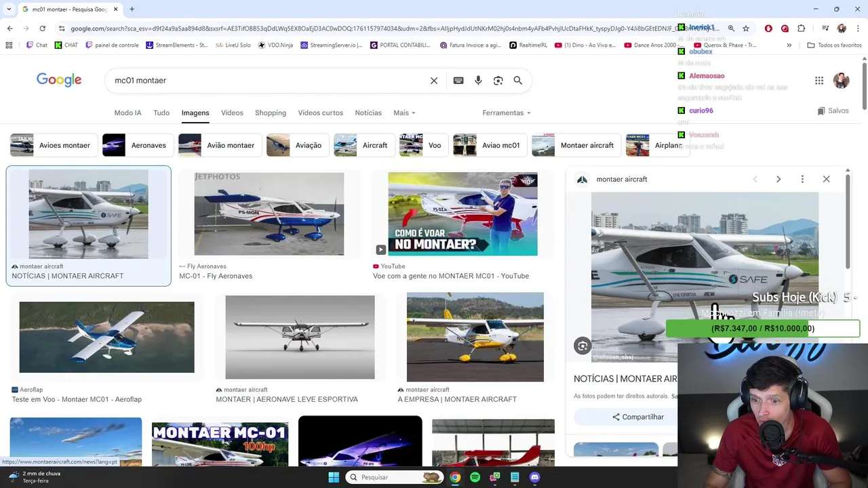Open the painel de controle bookmark
This screenshot has height=488, width=868.
[112, 45]
